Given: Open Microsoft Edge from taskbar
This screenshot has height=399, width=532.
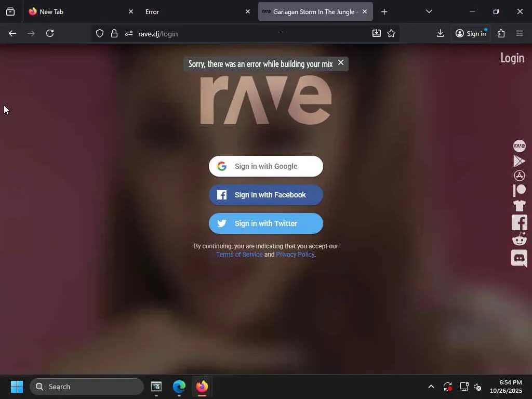Looking at the screenshot, I should (179, 387).
